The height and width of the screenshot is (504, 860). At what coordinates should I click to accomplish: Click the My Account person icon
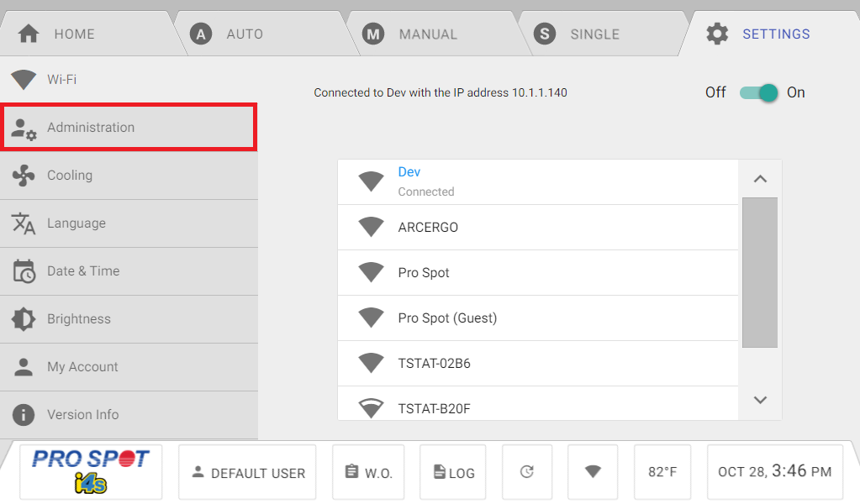point(24,367)
